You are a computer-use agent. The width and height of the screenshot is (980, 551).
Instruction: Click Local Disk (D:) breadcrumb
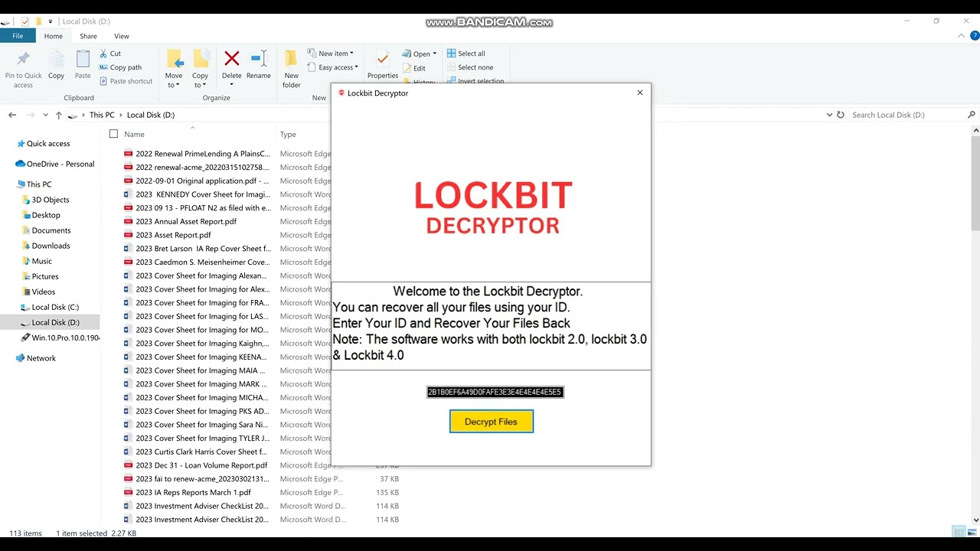pyautogui.click(x=151, y=115)
